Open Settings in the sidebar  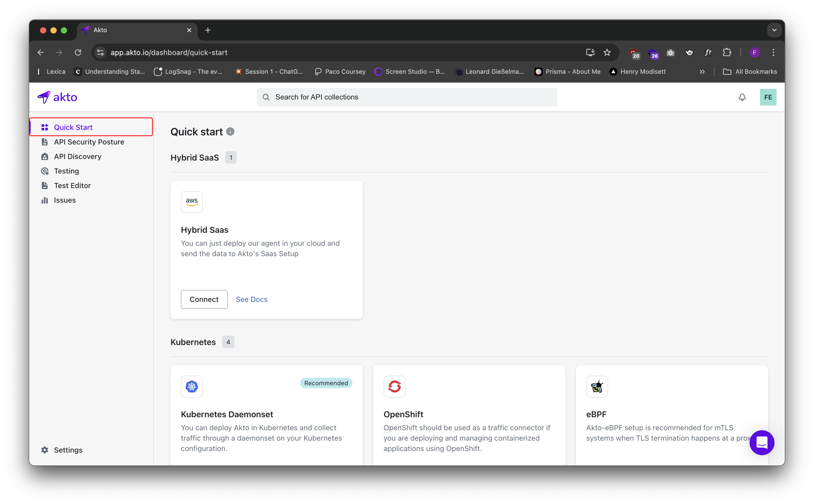pyautogui.click(x=68, y=450)
